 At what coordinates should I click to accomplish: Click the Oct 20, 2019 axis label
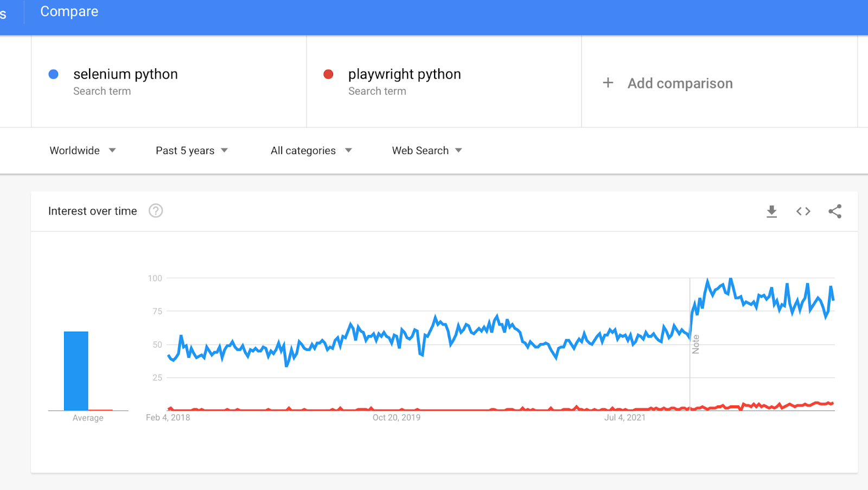coord(397,417)
